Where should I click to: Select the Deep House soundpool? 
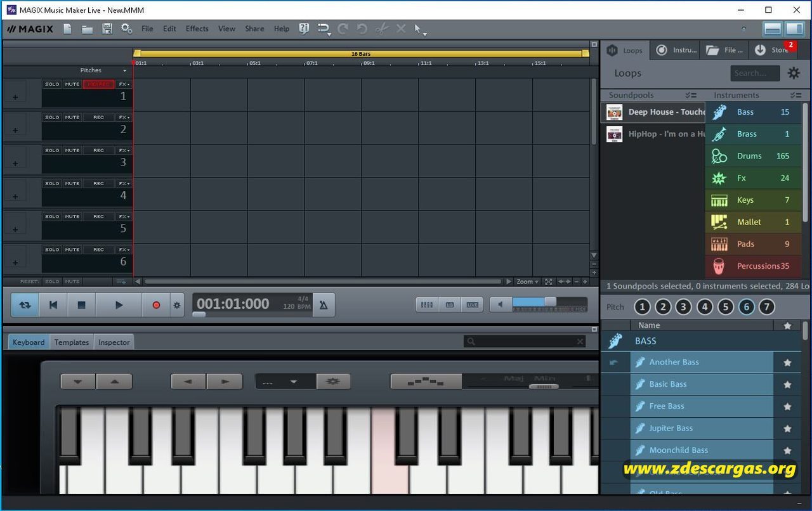tap(653, 112)
